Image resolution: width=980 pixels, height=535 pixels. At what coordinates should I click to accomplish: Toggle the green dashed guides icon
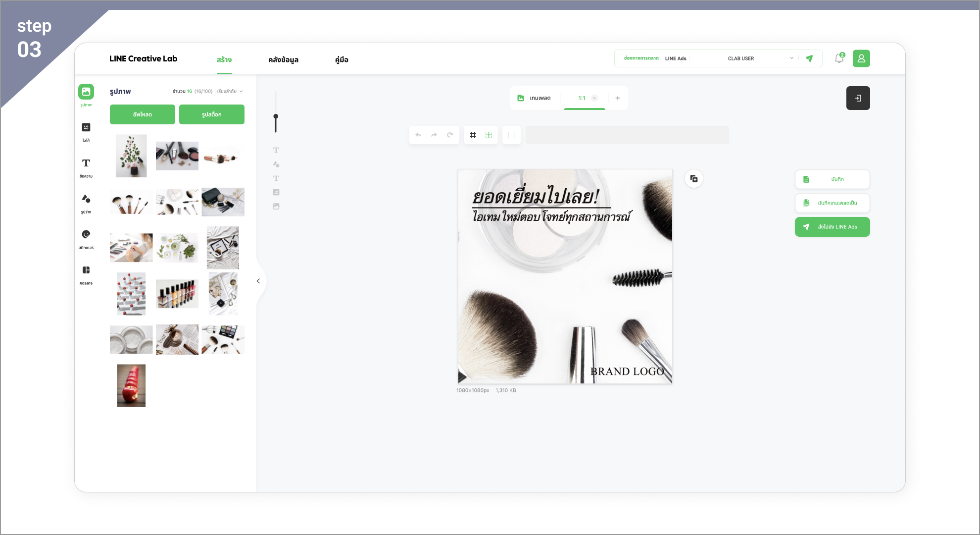[489, 135]
